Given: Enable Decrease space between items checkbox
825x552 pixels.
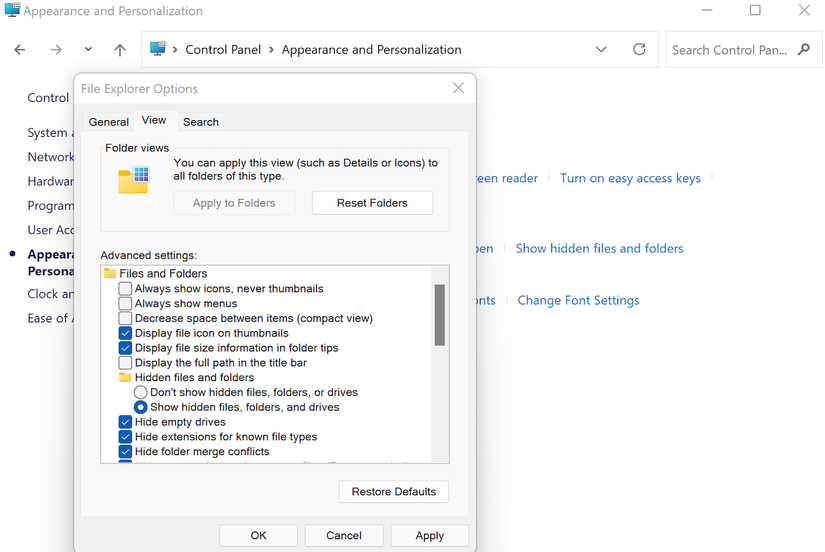Looking at the screenshot, I should (x=125, y=318).
